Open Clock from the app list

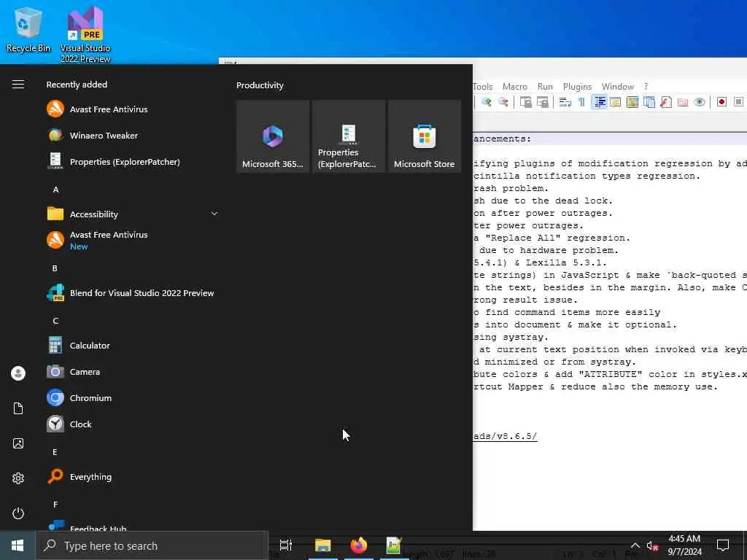tap(133, 424)
